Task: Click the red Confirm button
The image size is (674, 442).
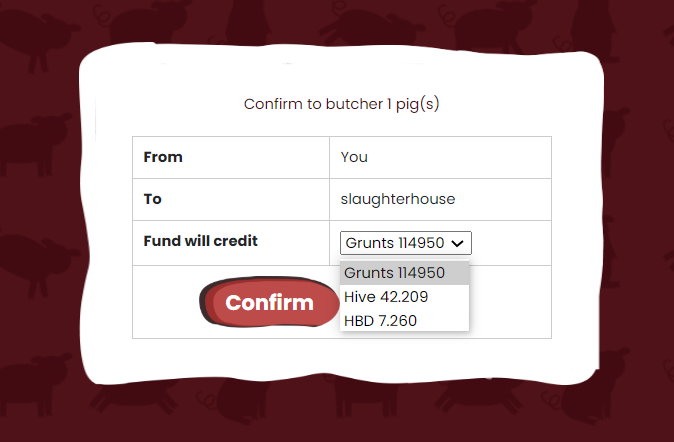Action: pos(270,302)
